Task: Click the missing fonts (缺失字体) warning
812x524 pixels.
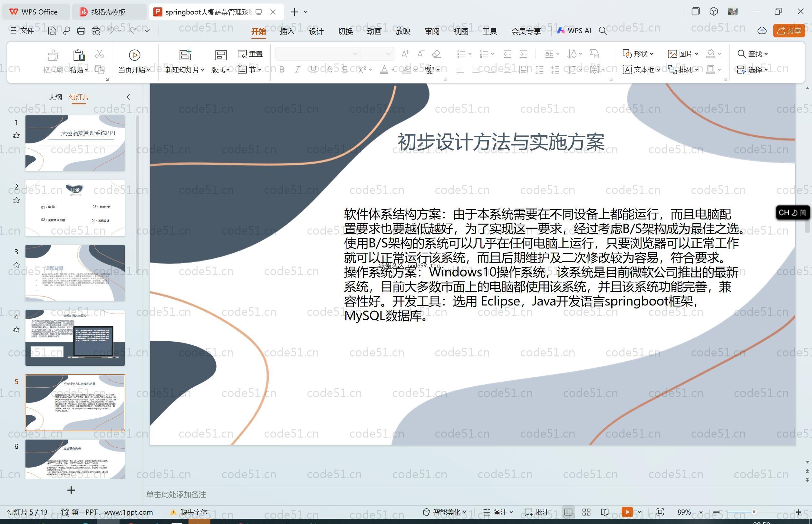Action: [x=189, y=512]
